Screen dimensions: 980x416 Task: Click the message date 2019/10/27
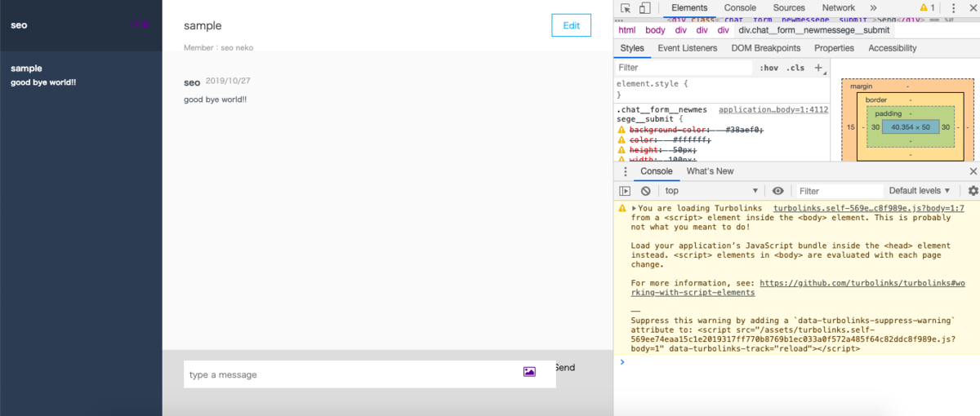click(228, 82)
